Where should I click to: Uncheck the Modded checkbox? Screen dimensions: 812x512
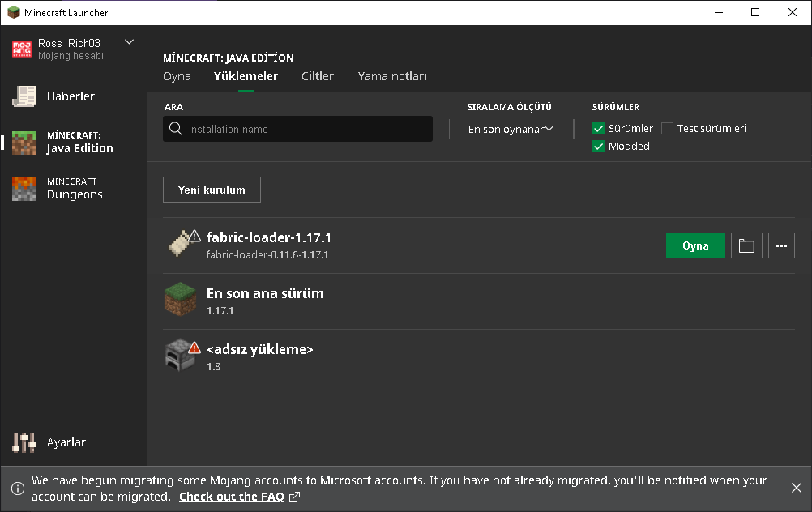pyautogui.click(x=598, y=146)
